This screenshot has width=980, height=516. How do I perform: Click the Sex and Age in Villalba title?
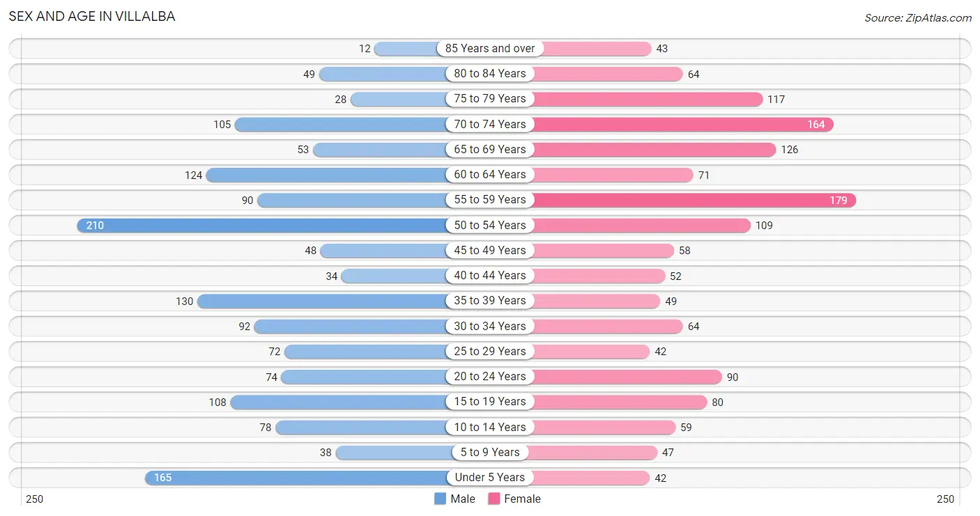click(x=92, y=16)
